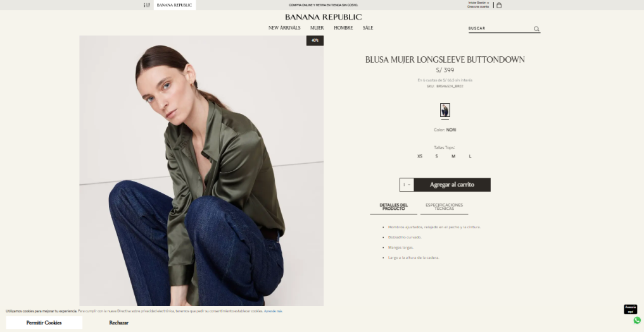
Task: Select size L
Action: tap(470, 156)
